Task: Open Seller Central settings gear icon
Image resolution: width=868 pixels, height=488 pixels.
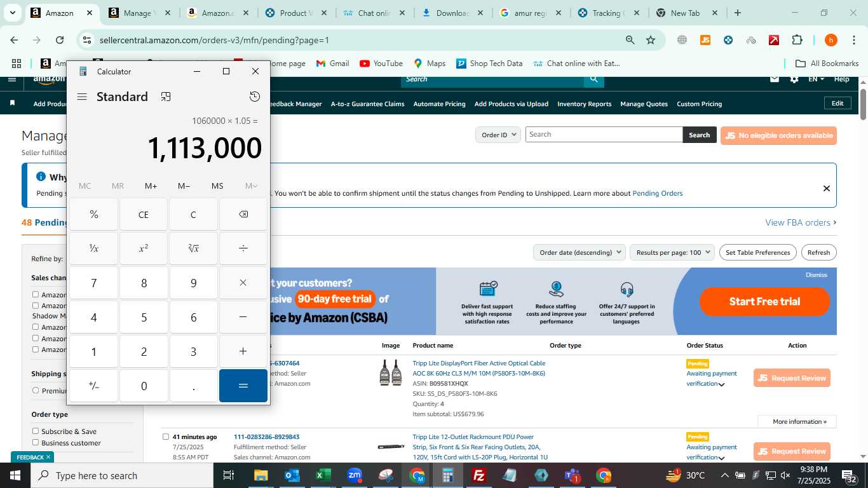Action: [794, 79]
